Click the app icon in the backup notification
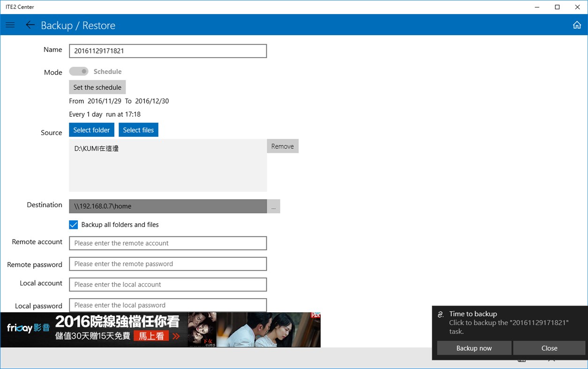The height and width of the screenshot is (369, 588). 440,314
